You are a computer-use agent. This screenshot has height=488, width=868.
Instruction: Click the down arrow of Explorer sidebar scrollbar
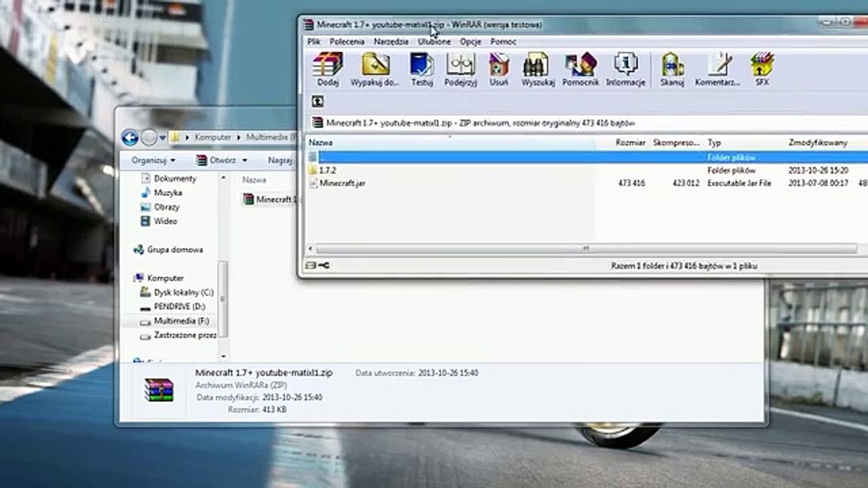[224, 355]
